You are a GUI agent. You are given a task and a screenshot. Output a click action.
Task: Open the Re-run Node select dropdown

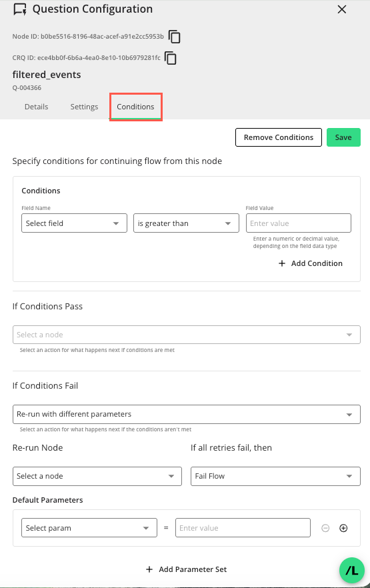[97, 476]
